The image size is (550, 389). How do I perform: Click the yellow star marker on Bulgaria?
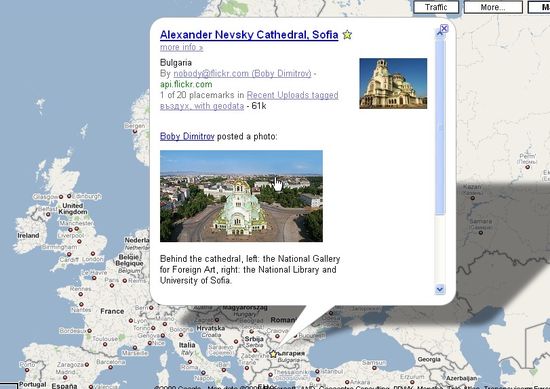pyautogui.click(x=273, y=354)
